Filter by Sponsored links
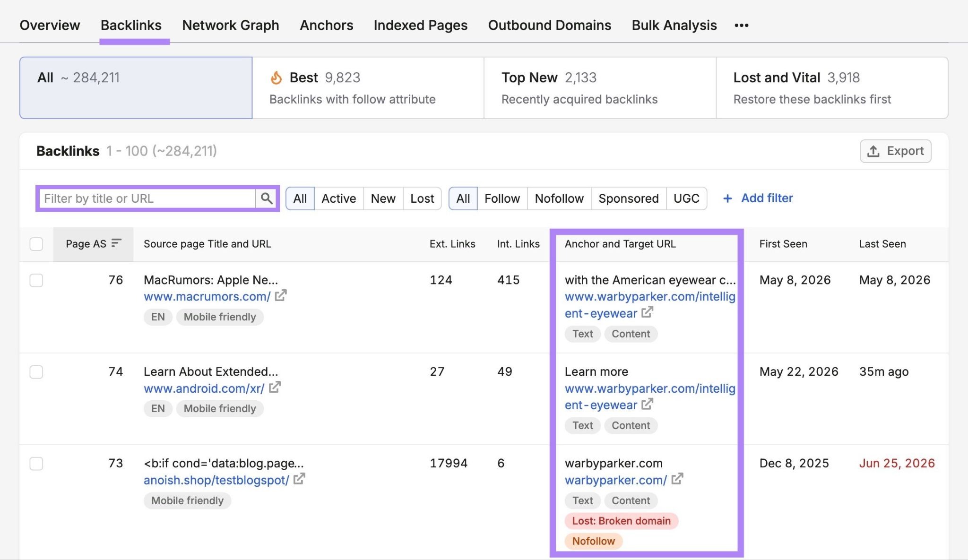 [629, 198]
